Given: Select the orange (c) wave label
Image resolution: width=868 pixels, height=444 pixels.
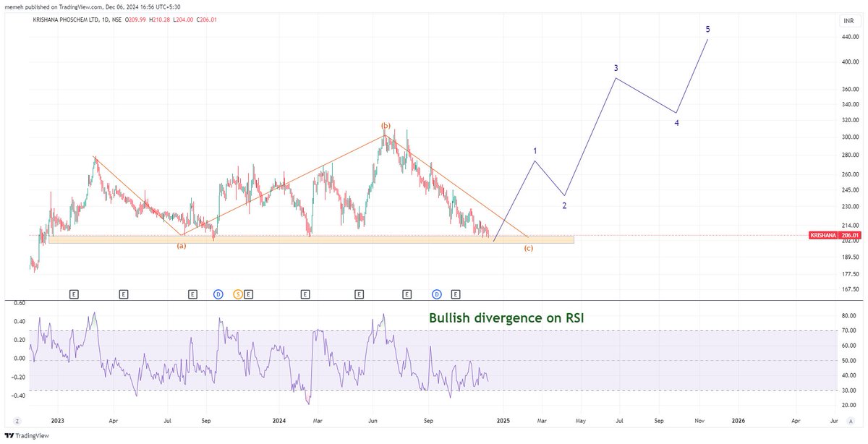Looking at the screenshot, I should point(529,249).
